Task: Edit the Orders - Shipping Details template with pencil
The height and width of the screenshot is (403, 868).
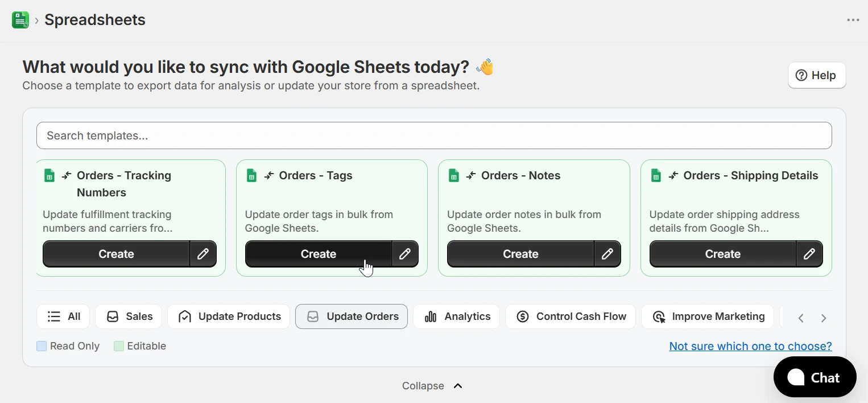Action: (809, 254)
